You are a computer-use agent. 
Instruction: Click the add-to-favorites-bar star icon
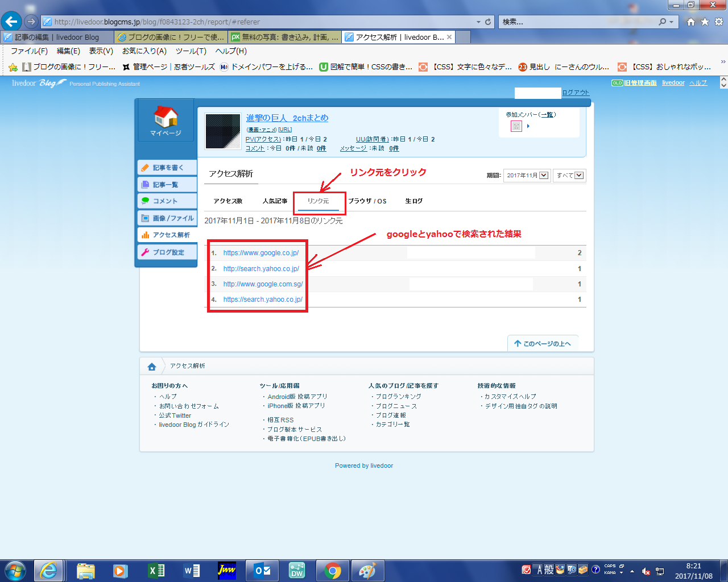(x=13, y=67)
